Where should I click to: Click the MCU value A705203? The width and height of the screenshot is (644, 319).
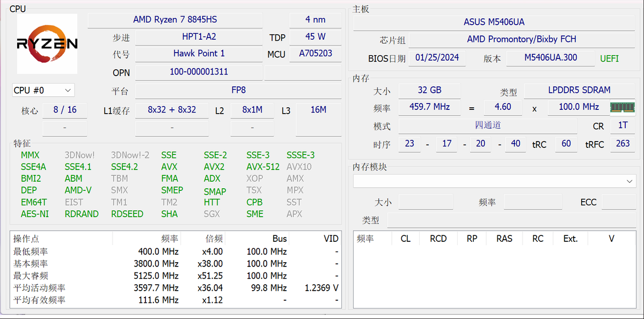point(316,54)
